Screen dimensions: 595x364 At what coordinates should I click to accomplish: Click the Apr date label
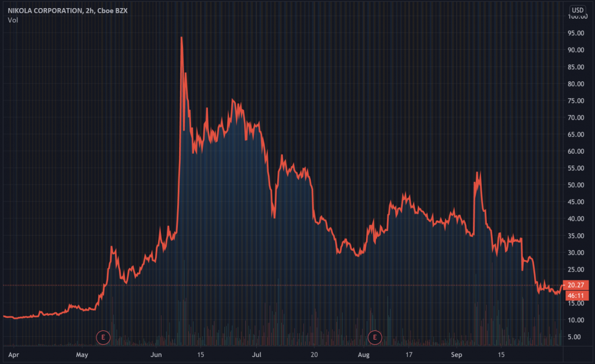[14, 355]
